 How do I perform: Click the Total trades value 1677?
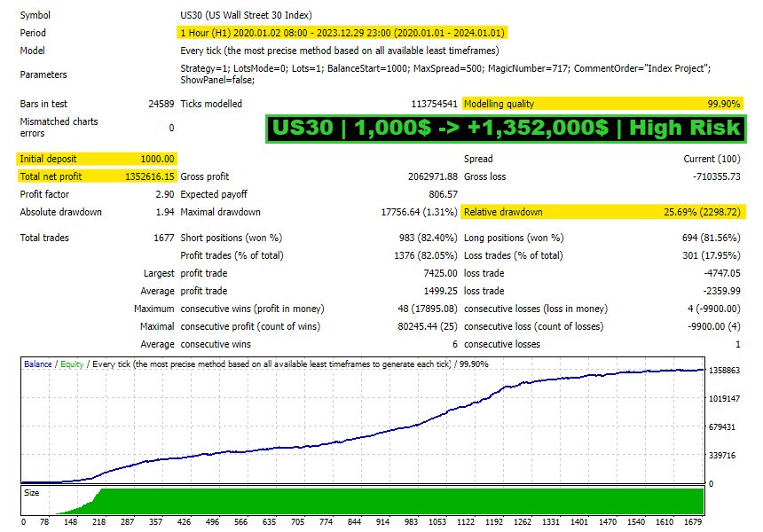point(164,238)
